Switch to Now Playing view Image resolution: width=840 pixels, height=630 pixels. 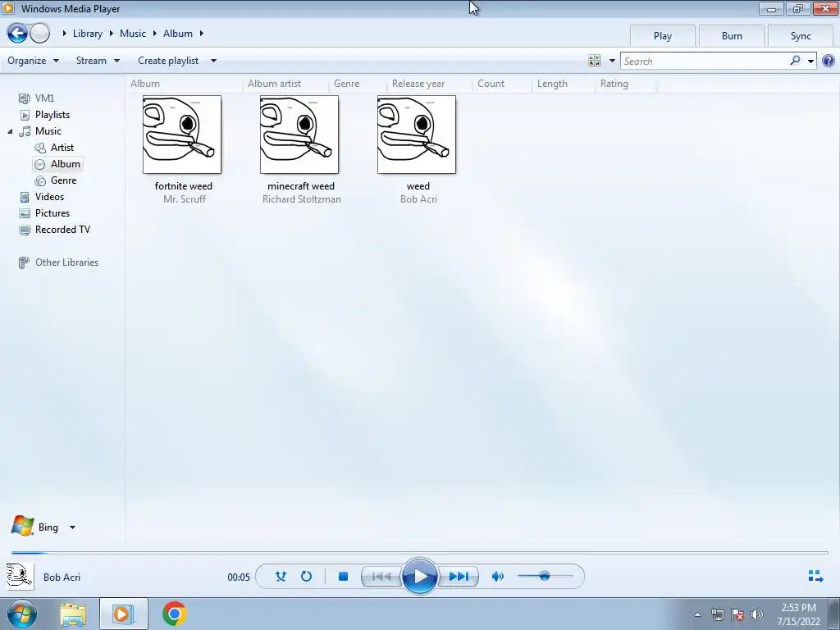(x=815, y=576)
